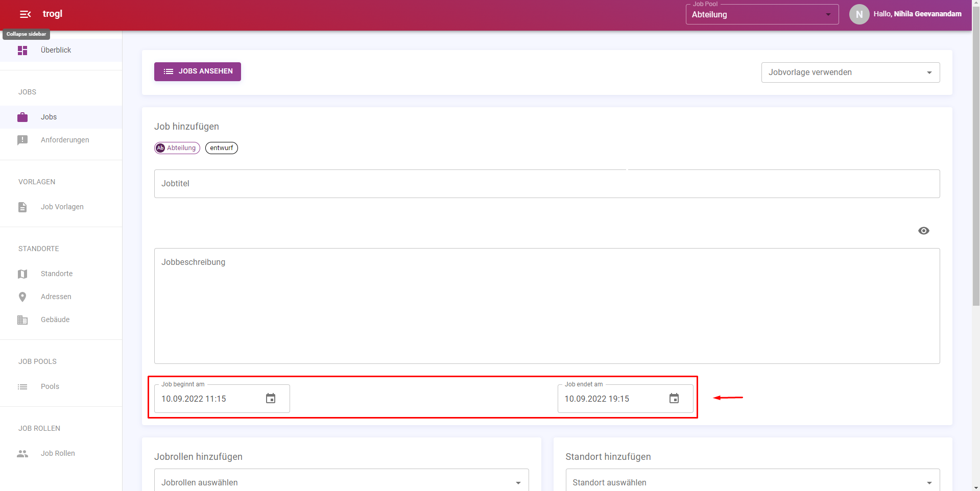Screen dimensions: 980x491
Task: Click the entwurf status chip
Action: point(221,148)
